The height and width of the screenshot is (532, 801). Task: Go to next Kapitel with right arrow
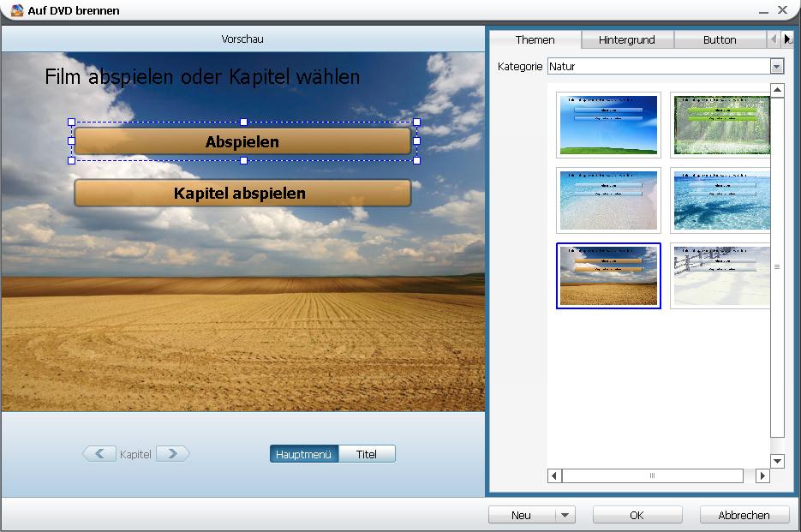173,454
